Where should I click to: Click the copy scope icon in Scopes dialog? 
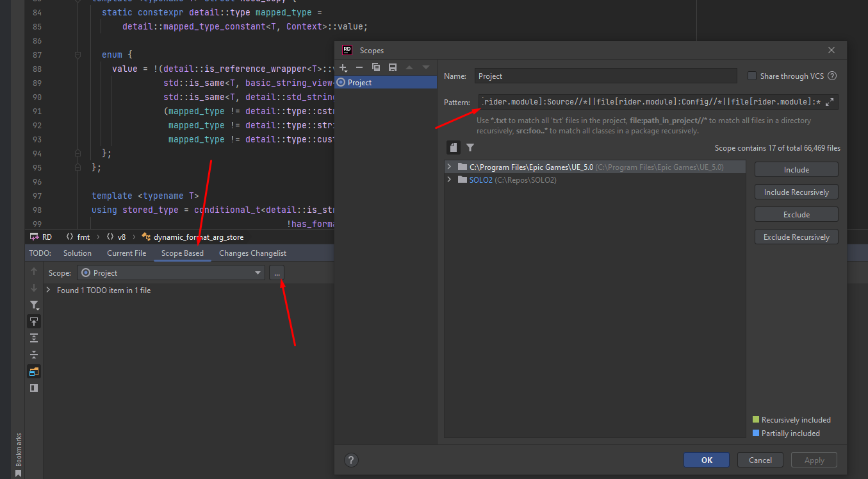pos(376,67)
